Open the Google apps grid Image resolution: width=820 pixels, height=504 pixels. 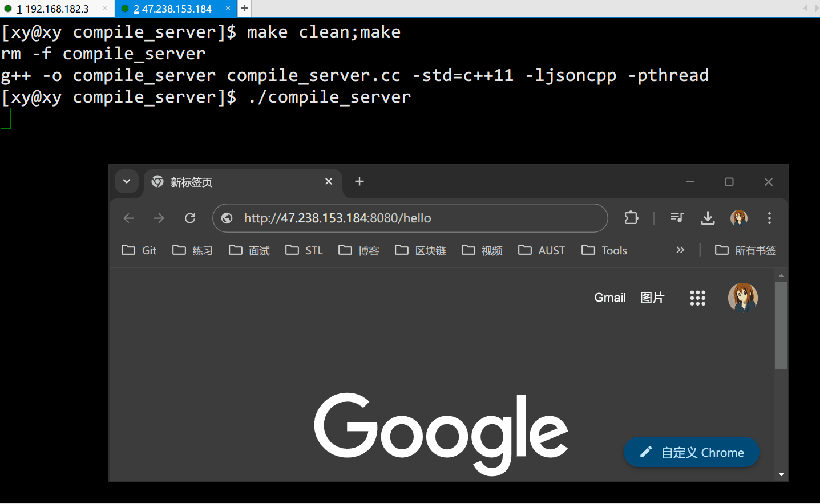[x=697, y=297]
